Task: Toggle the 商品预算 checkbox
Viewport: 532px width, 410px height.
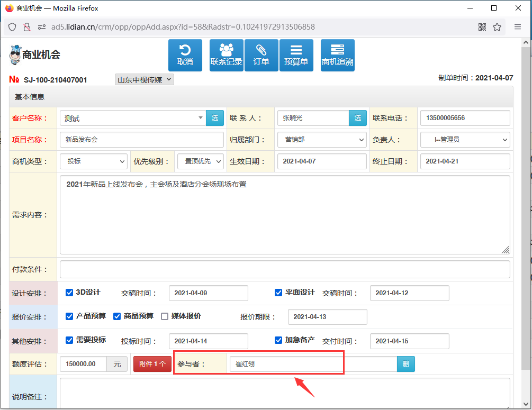Action: coord(117,316)
